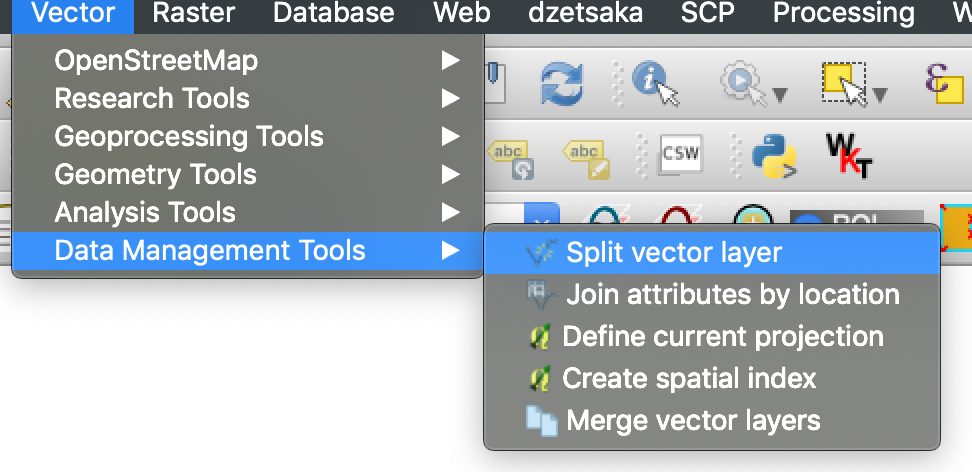The image size is (972, 472).
Task: Click the change label pencil icon
Action: (x=586, y=159)
